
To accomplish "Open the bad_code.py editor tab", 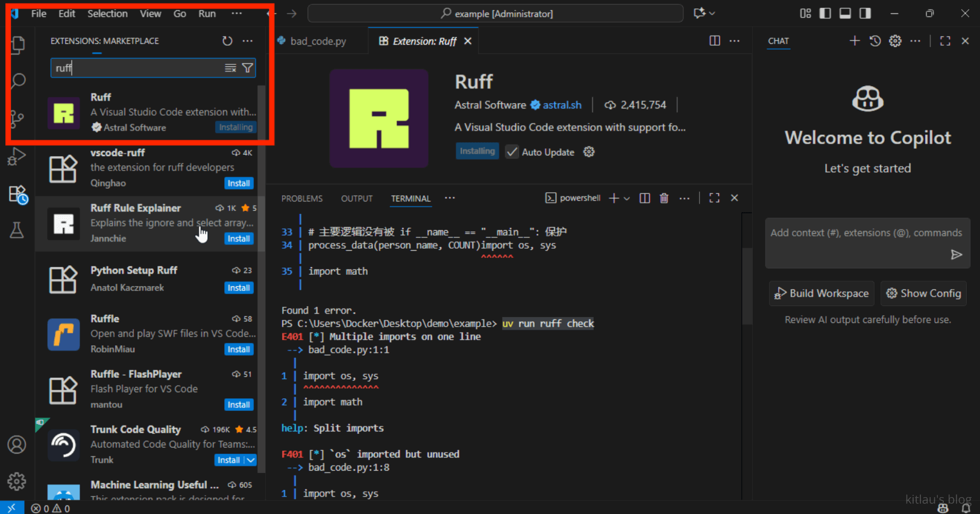I will coord(318,41).
